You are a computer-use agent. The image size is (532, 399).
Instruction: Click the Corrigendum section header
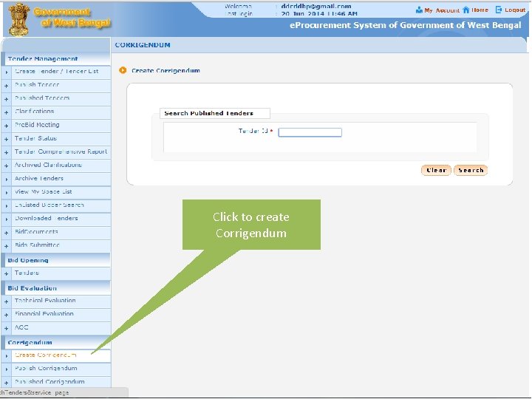(30, 342)
